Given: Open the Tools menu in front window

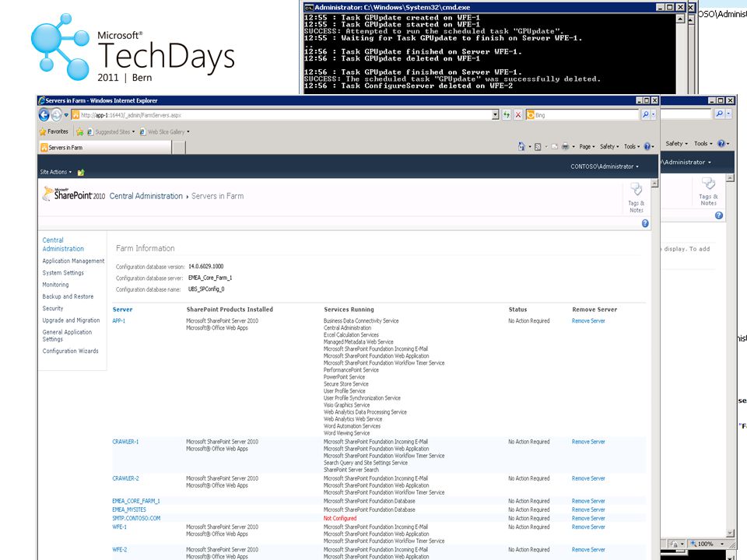Looking at the screenshot, I should (632, 147).
